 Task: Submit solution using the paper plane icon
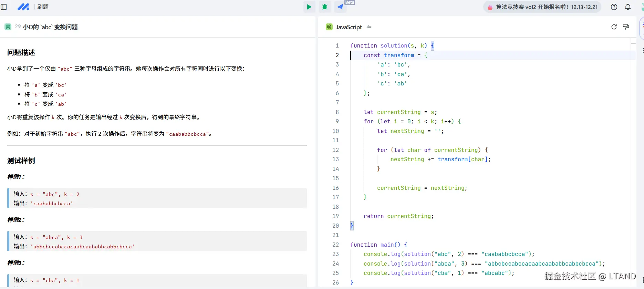point(340,7)
